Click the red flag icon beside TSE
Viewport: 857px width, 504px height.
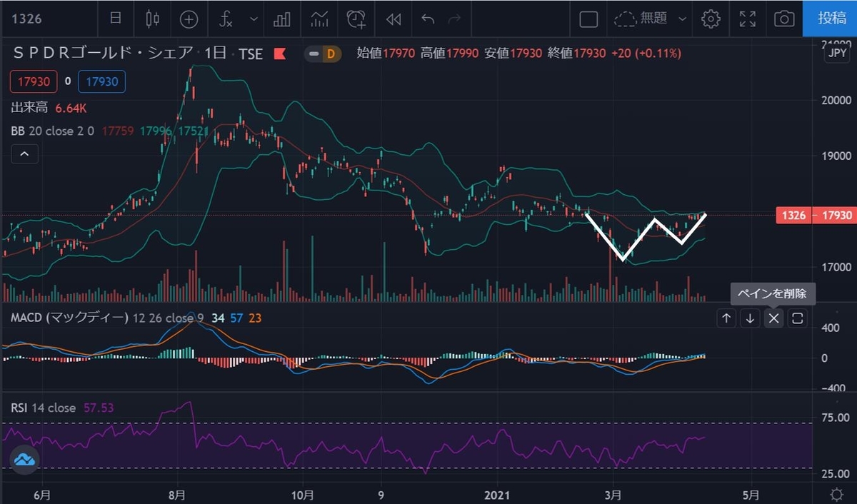click(280, 54)
